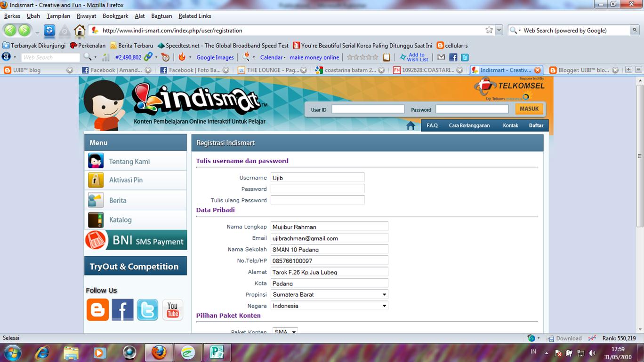Click into the Password registration field
644x362 pixels.
(318, 189)
